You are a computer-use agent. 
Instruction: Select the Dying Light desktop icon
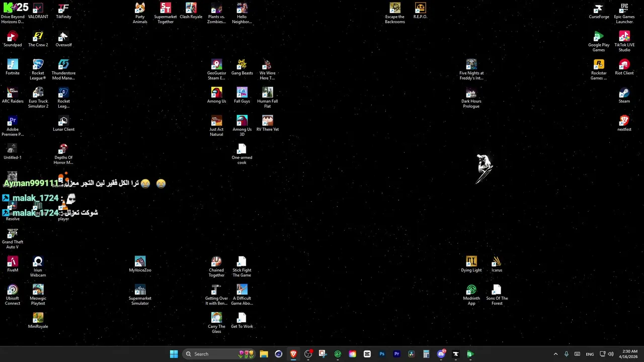coord(471,264)
